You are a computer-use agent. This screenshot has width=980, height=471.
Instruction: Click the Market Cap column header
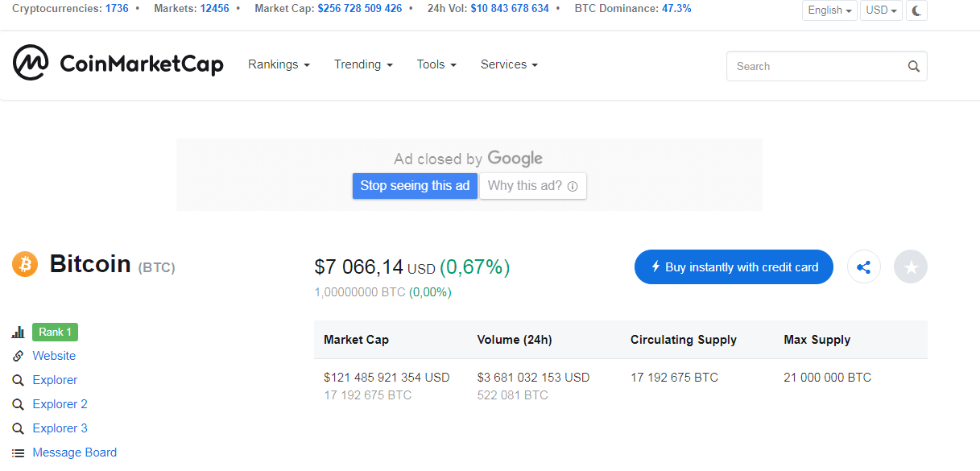click(x=356, y=340)
